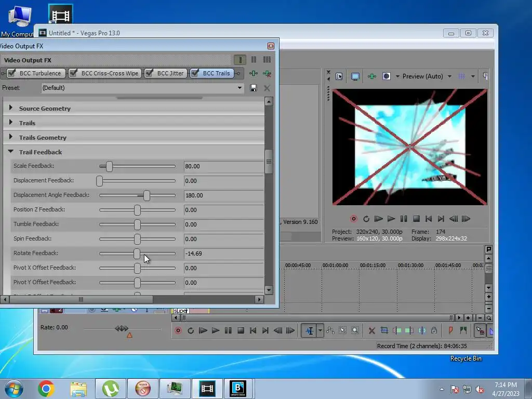Image resolution: width=532 pixels, height=399 pixels.
Task: Zoom in timeline with plus button
Action: coord(468,318)
